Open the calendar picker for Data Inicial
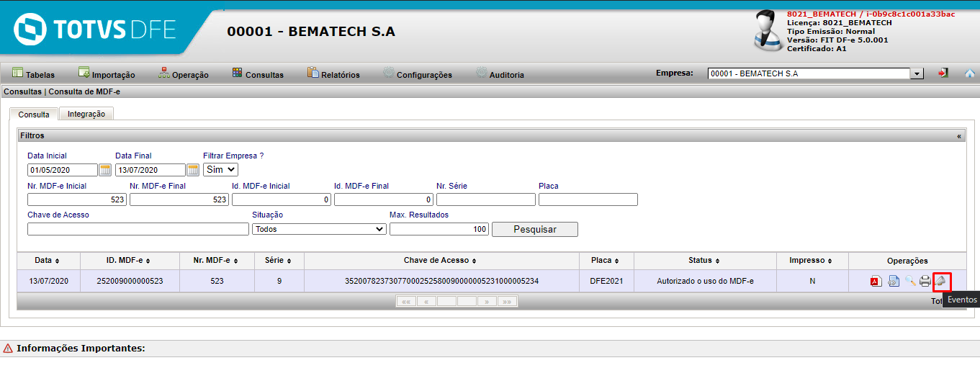Screen dimensions: 980x368 (105, 170)
